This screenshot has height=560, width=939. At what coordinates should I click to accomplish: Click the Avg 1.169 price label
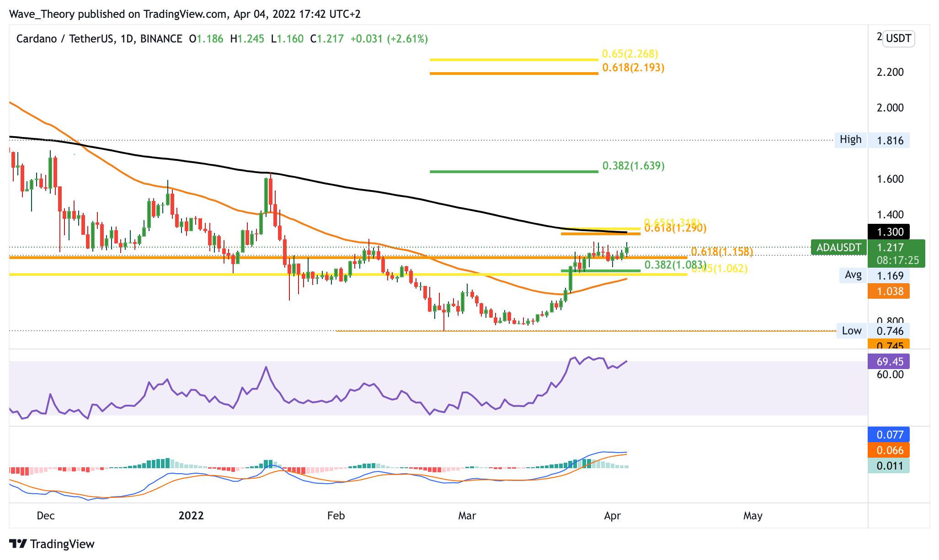click(874, 275)
